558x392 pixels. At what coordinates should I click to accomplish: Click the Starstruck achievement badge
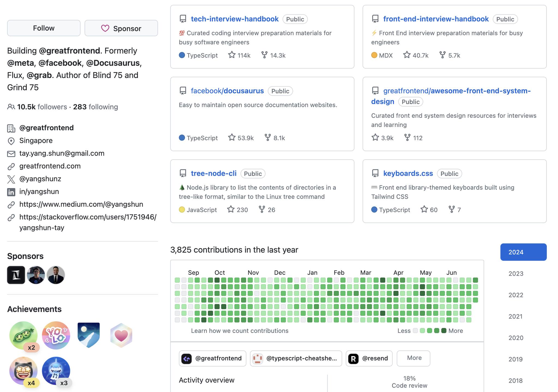coord(23,370)
